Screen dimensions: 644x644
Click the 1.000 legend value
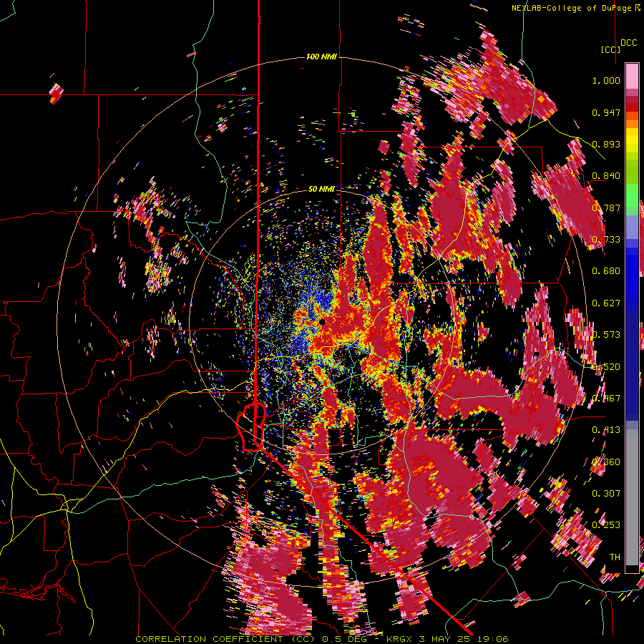[x=606, y=80]
